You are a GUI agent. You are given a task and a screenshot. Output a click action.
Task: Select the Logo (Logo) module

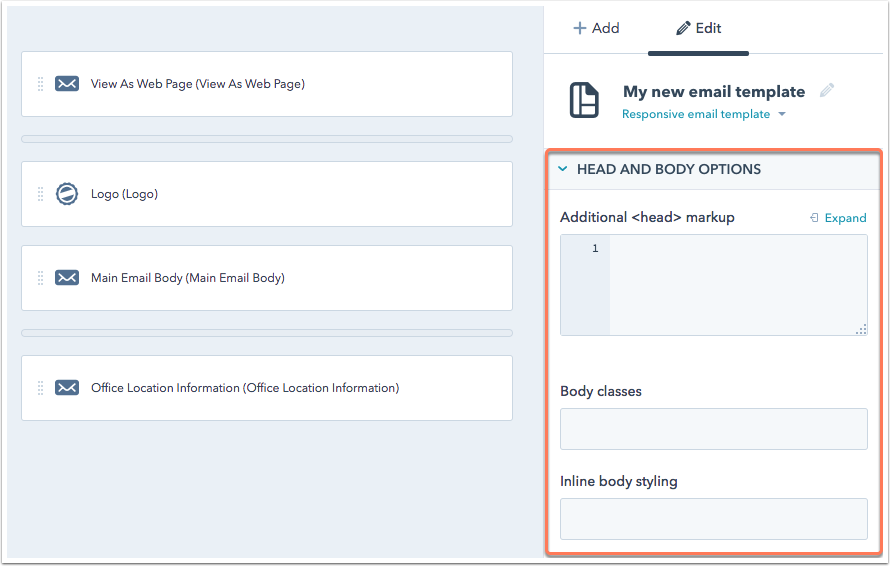[x=267, y=194]
